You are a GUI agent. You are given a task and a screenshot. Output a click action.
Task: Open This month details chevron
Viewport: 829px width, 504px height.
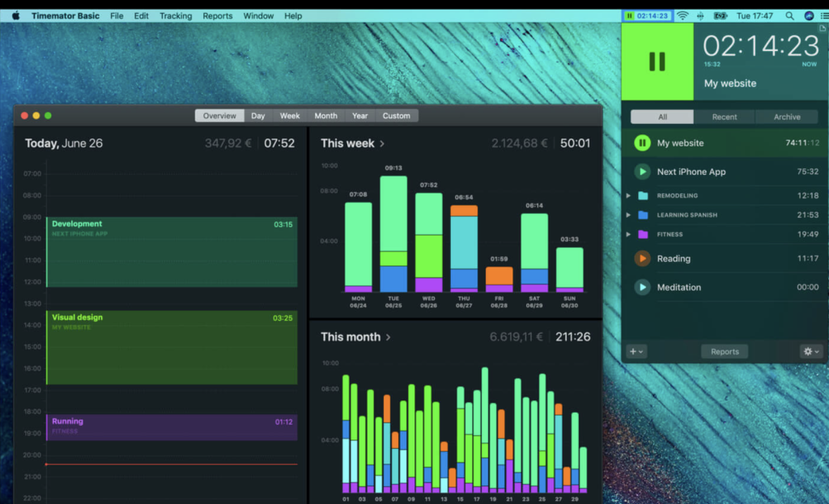(x=388, y=337)
